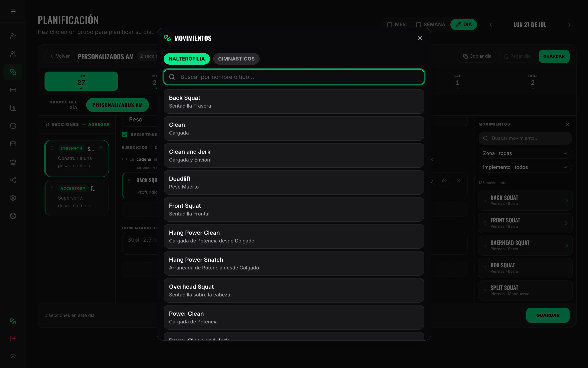Select the active planning dumbbell sidebar icon
Image resolution: width=588 pixels, height=368 pixels.
pyautogui.click(x=13, y=72)
